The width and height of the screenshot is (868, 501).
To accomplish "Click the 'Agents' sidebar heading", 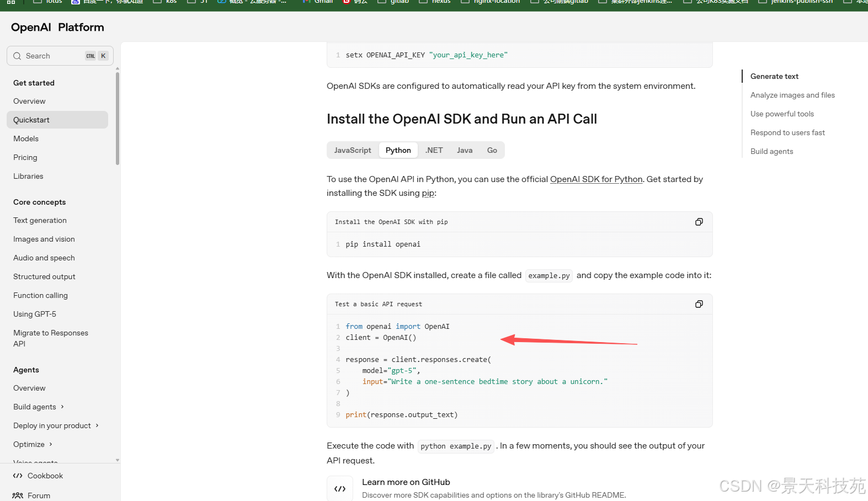I will [26, 370].
